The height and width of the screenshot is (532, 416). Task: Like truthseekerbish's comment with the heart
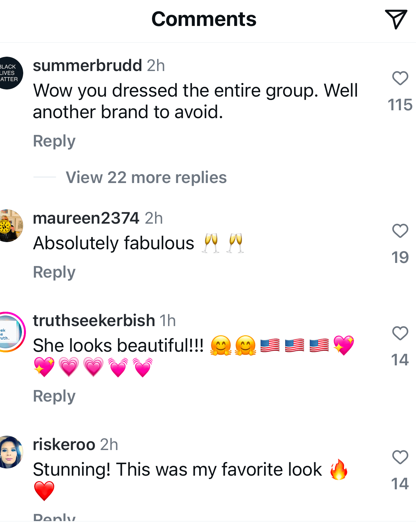tap(400, 333)
